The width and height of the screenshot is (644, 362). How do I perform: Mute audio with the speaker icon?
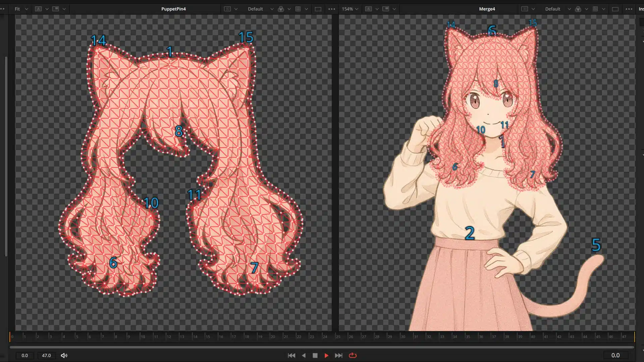pos(64,355)
